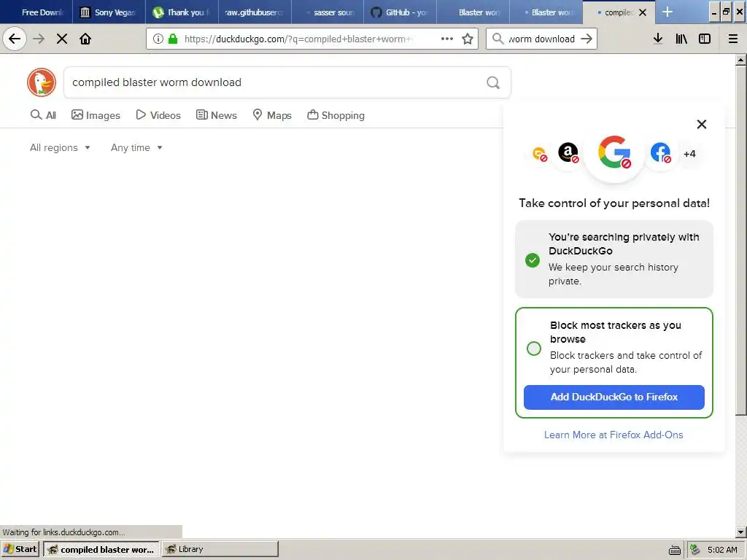Stop loading the page
The height and width of the screenshot is (560, 747).
pos(62,39)
